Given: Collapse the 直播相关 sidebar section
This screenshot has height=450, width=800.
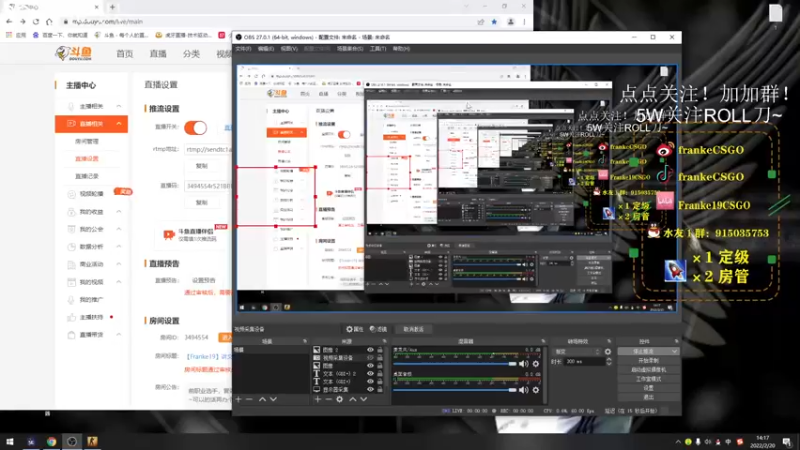Looking at the screenshot, I should (x=119, y=124).
